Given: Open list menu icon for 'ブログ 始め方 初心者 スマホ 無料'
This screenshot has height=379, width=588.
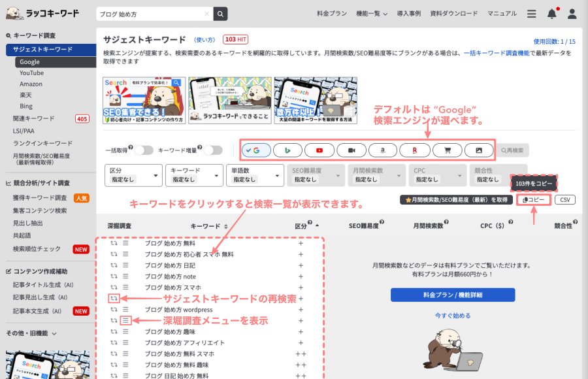Looking at the screenshot, I should 125,254.
